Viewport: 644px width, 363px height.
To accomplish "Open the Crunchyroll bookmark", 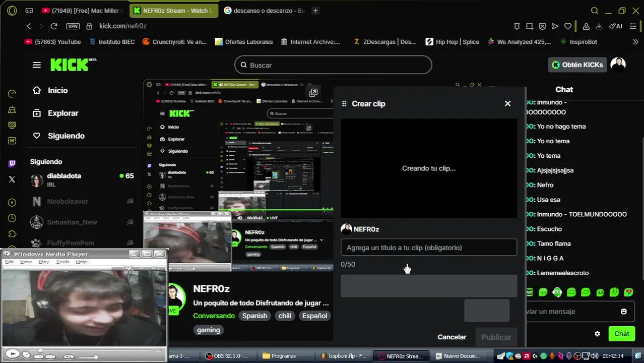I will (175, 42).
